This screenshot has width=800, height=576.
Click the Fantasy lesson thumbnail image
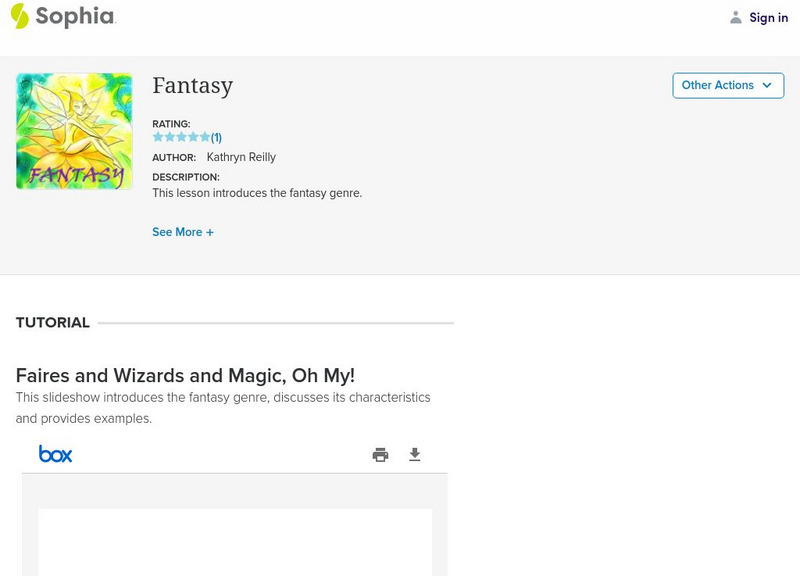(x=74, y=131)
